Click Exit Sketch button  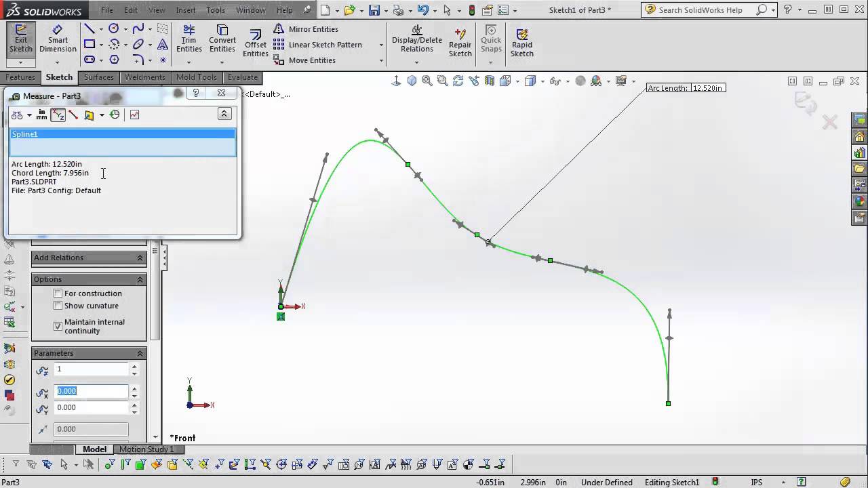pyautogui.click(x=20, y=39)
